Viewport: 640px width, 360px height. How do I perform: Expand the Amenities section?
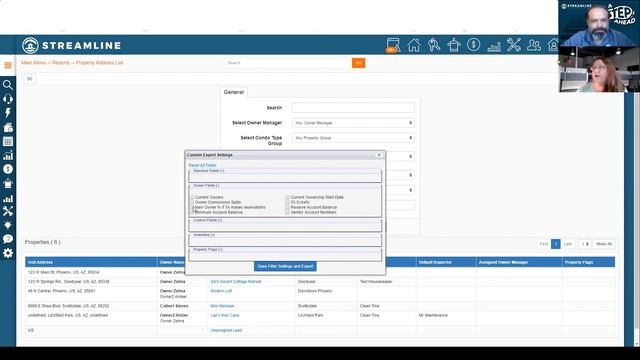204,235
